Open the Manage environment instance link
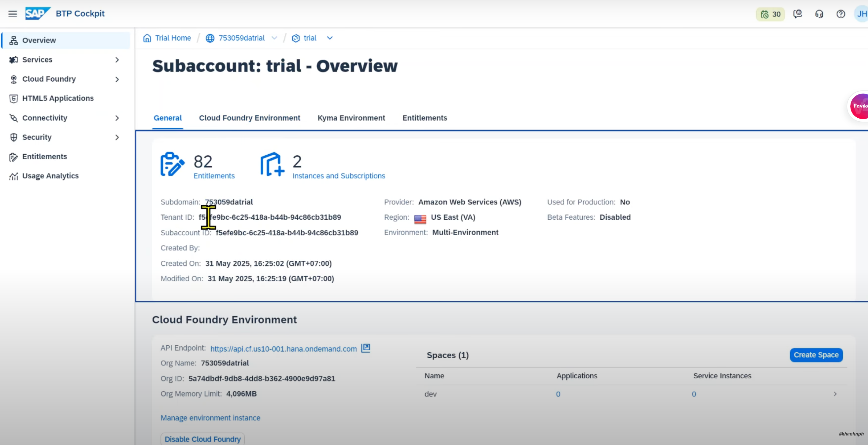This screenshot has width=868, height=445. pos(210,418)
